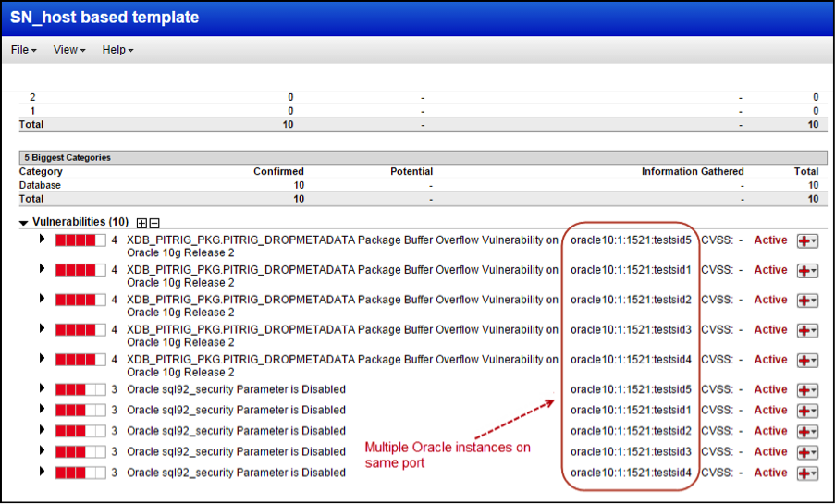Open the View menu
The height and width of the screenshot is (504, 835).
coord(69,50)
